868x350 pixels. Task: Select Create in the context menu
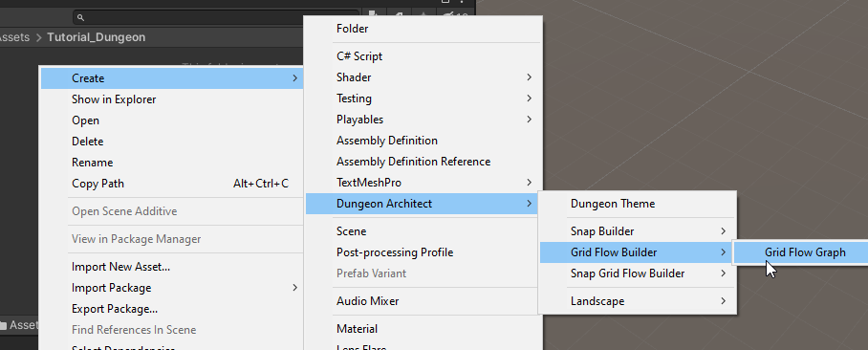click(x=172, y=78)
